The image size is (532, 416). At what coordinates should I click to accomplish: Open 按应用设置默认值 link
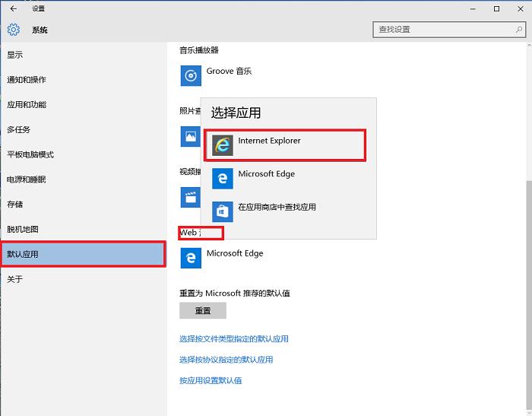(211, 380)
